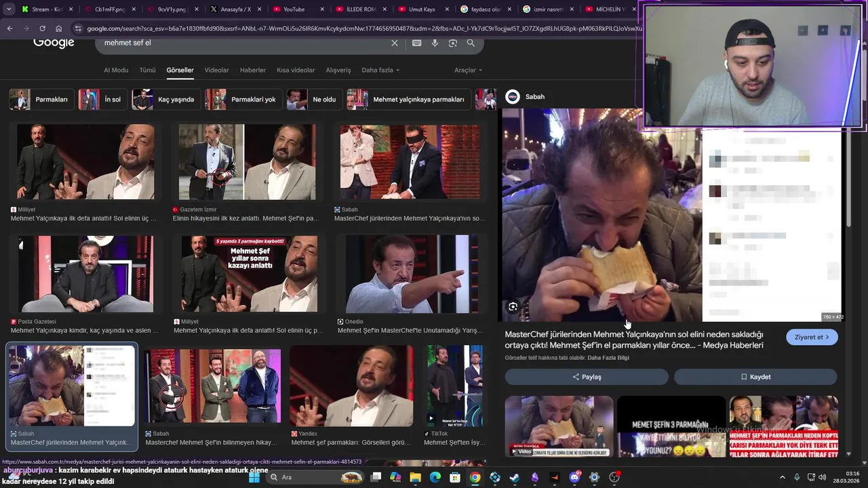
Task: Close the Stream - Kick browser tab
Action: click(x=71, y=9)
